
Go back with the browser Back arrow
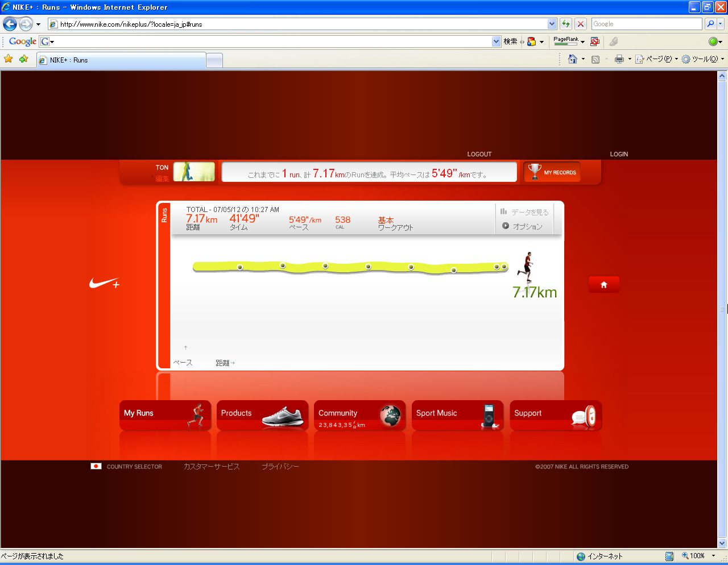[10, 24]
